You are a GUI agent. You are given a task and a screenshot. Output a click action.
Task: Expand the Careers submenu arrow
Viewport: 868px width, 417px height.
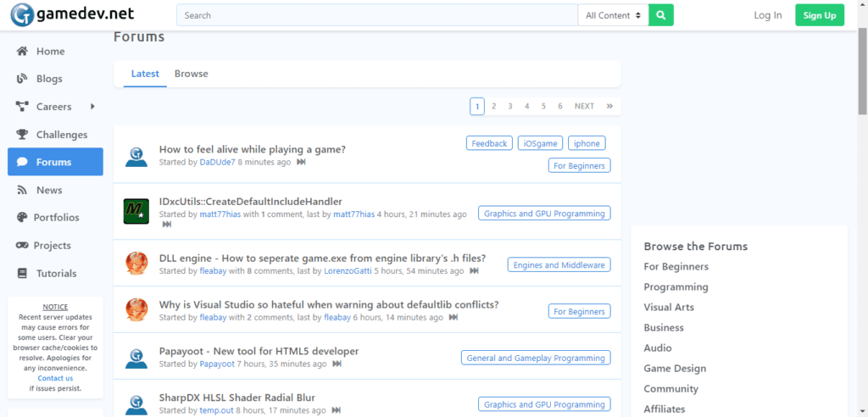(92, 107)
